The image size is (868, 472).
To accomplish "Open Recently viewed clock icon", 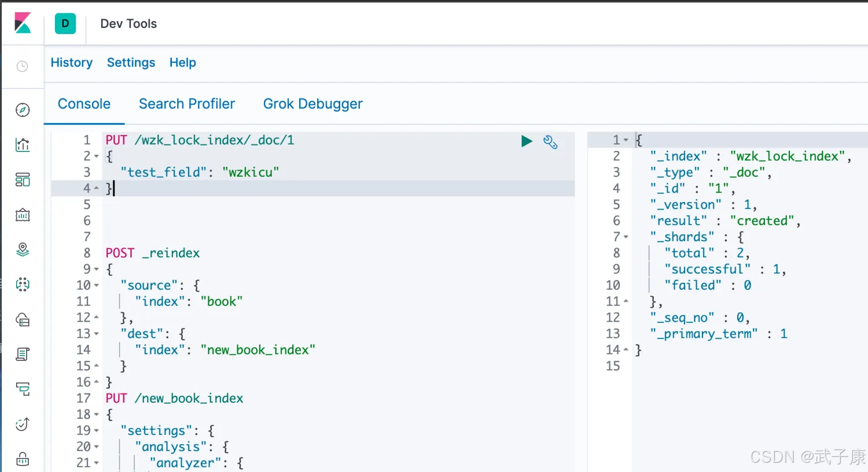I will (23, 67).
